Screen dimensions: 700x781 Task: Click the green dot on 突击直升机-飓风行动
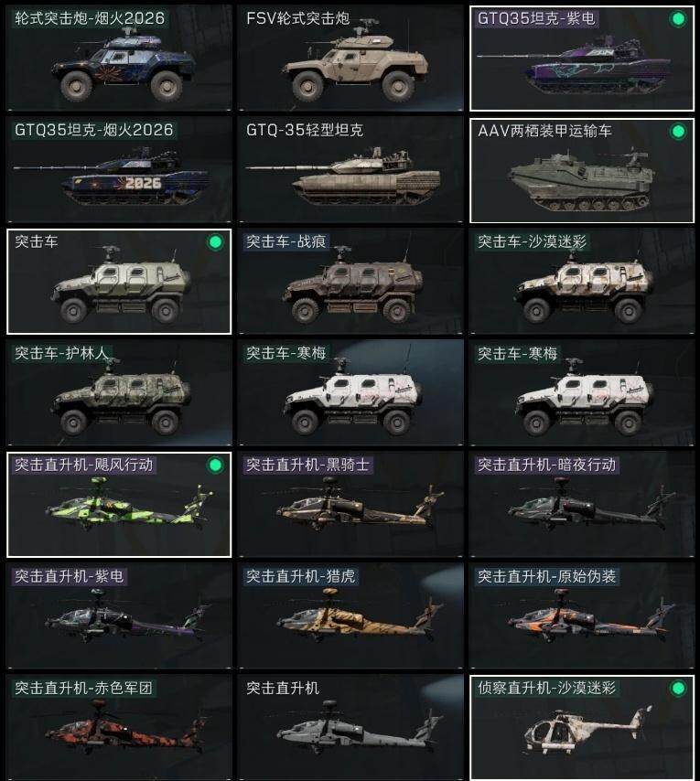215,465
